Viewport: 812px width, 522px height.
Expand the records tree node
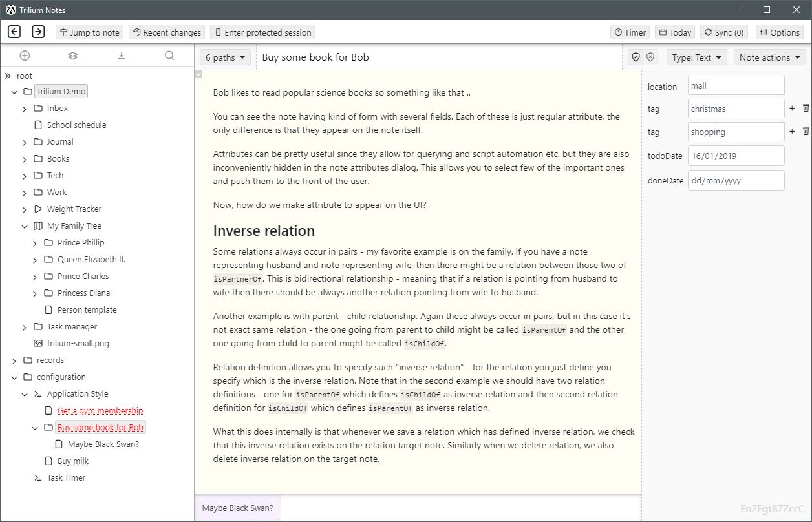click(14, 360)
